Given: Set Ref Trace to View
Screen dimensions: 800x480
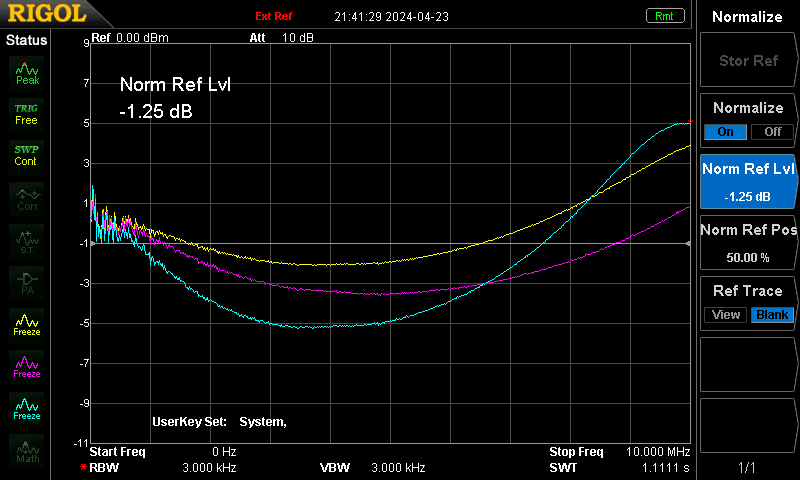Looking at the screenshot, I should click(725, 315).
